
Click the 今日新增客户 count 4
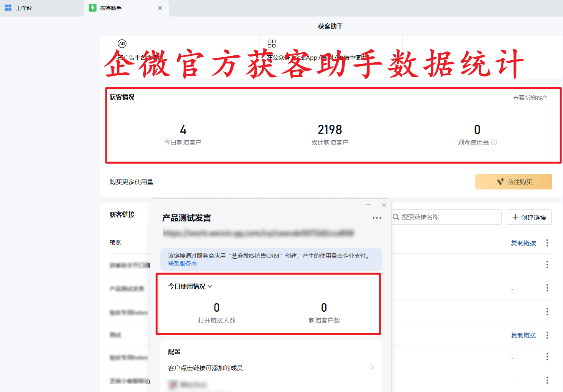point(183,130)
